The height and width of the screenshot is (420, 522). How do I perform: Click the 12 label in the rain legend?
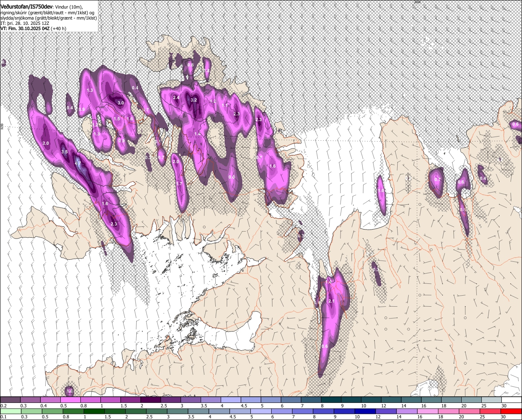[378, 417]
